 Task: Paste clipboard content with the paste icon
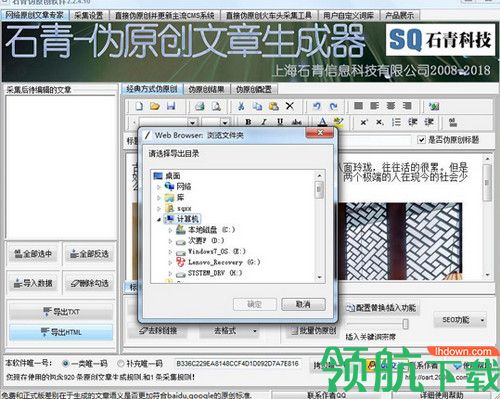tap(273, 106)
